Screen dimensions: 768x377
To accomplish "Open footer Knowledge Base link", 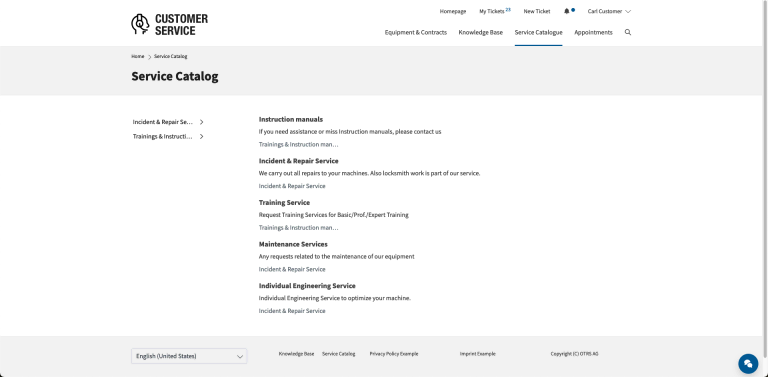I will 296,353.
